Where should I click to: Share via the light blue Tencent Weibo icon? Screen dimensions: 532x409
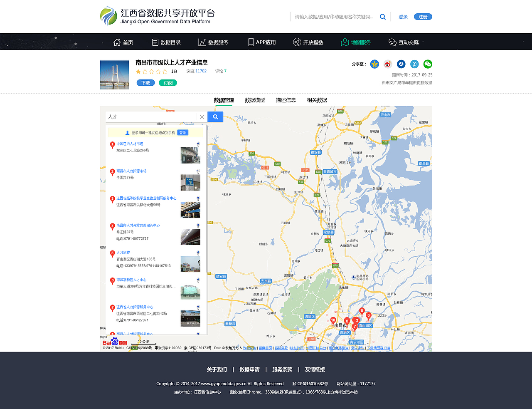414,64
